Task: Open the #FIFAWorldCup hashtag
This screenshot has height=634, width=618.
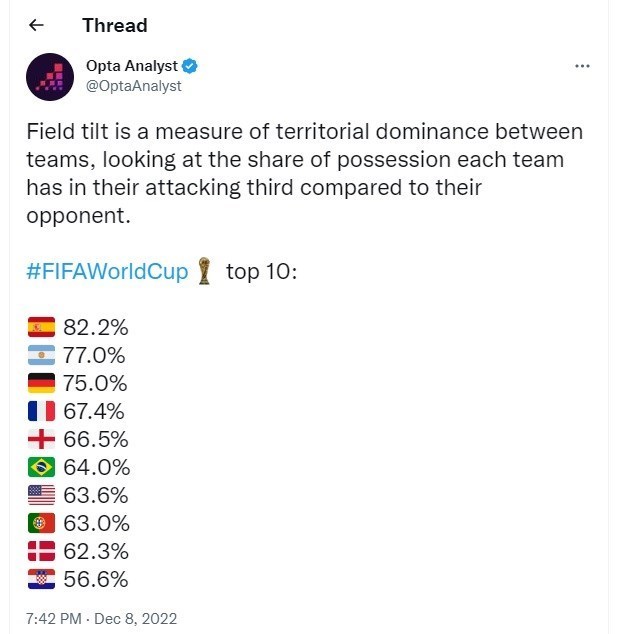Action: (107, 272)
